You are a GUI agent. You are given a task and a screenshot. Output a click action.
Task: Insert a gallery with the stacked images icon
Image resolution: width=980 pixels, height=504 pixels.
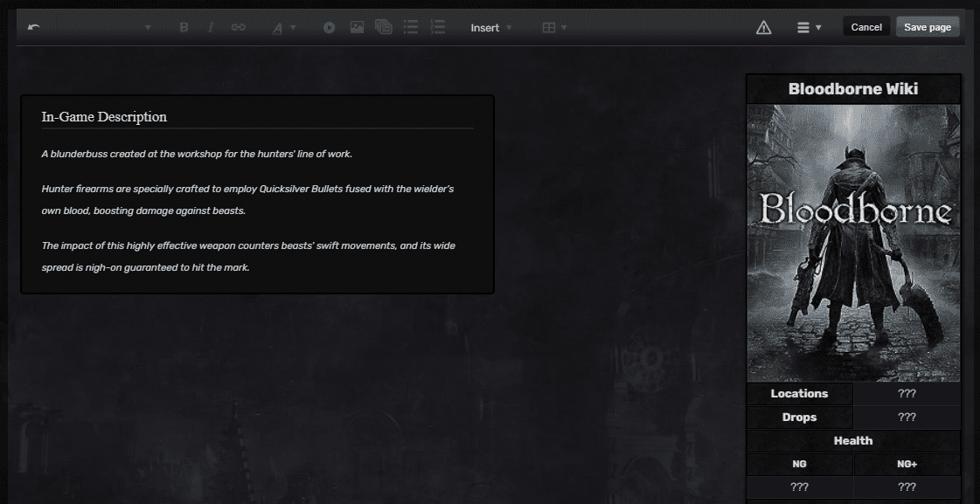[383, 27]
